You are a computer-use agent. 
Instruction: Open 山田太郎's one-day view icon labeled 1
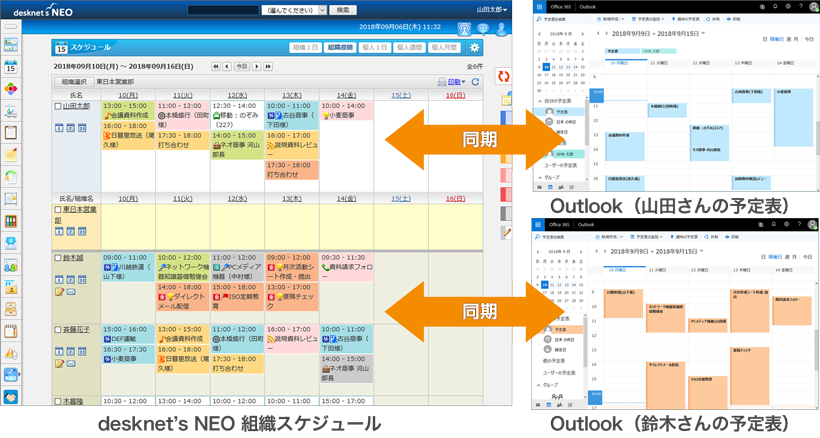coord(59,128)
